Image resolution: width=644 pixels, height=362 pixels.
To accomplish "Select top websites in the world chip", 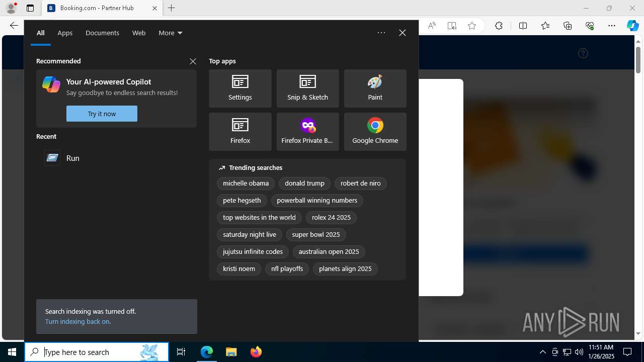I will (x=259, y=218).
